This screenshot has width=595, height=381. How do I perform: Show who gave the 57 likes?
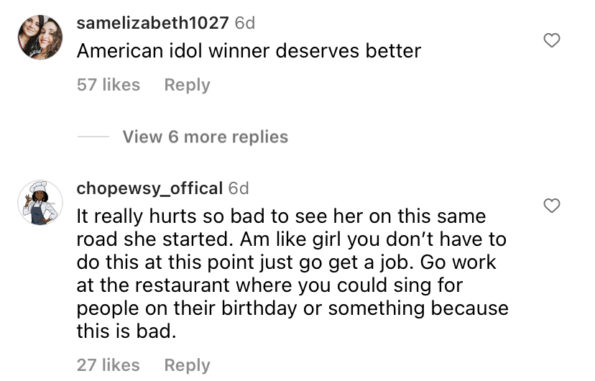[x=109, y=85]
